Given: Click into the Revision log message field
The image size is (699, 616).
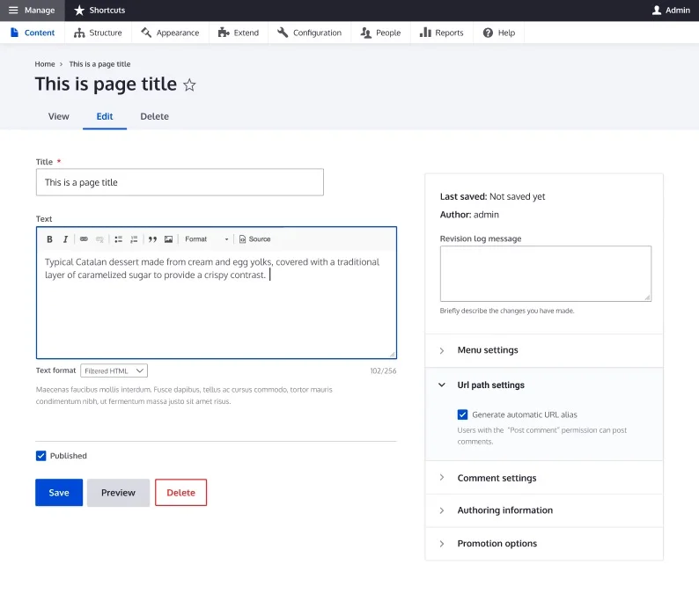Looking at the screenshot, I should pos(545,274).
